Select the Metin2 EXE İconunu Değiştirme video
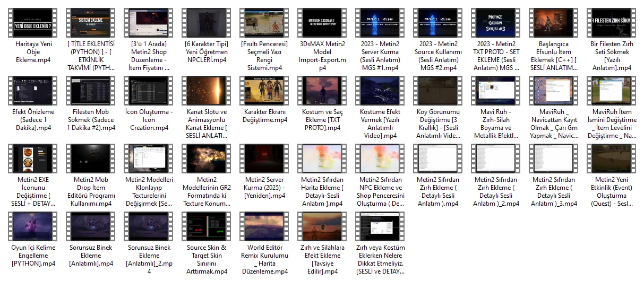 coord(33,158)
